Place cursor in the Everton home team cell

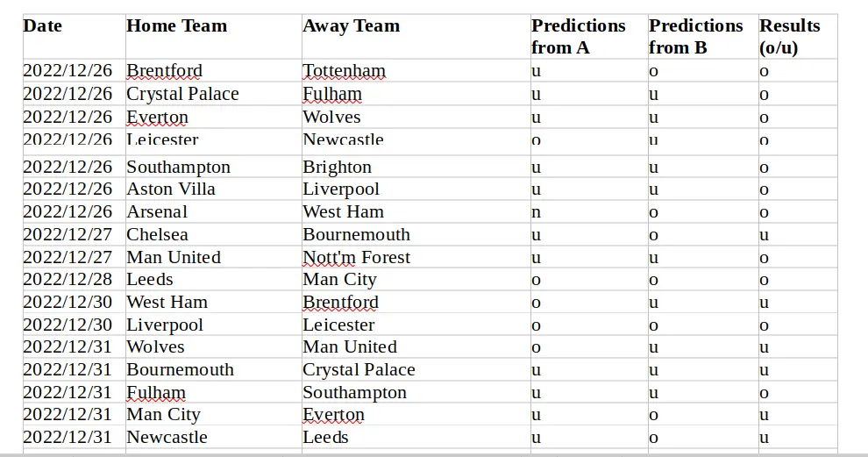tap(214, 117)
